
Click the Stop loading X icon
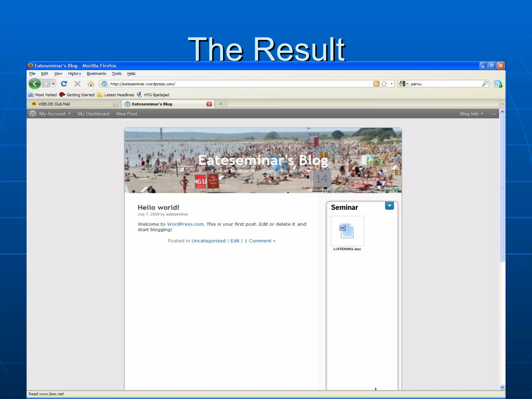(77, 84)
